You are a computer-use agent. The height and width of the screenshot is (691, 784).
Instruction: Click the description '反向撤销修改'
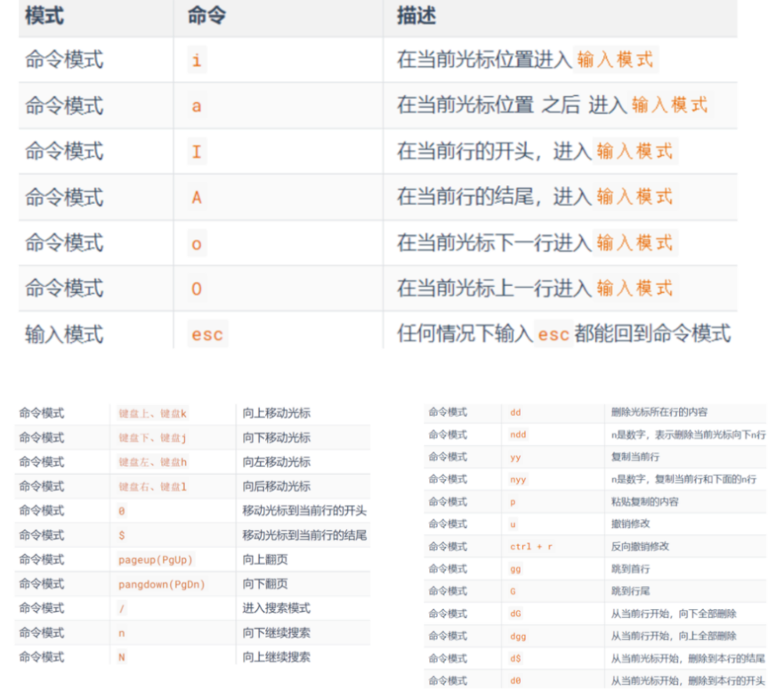640,547
